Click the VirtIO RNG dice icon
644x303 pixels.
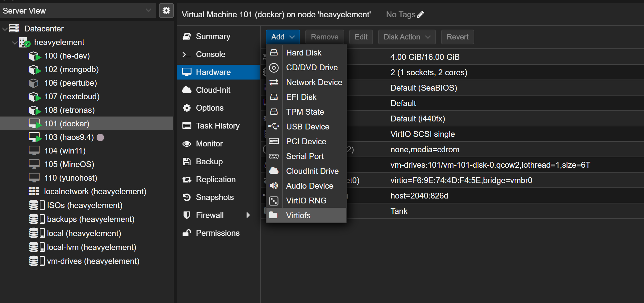[274, 200]
